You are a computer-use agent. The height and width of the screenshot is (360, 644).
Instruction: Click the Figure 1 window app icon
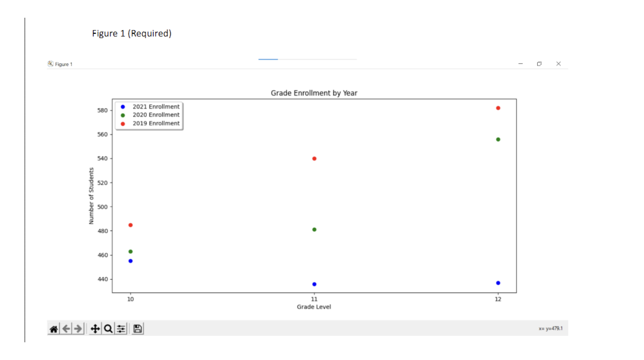pyautogui.click(x=50, y=64)
